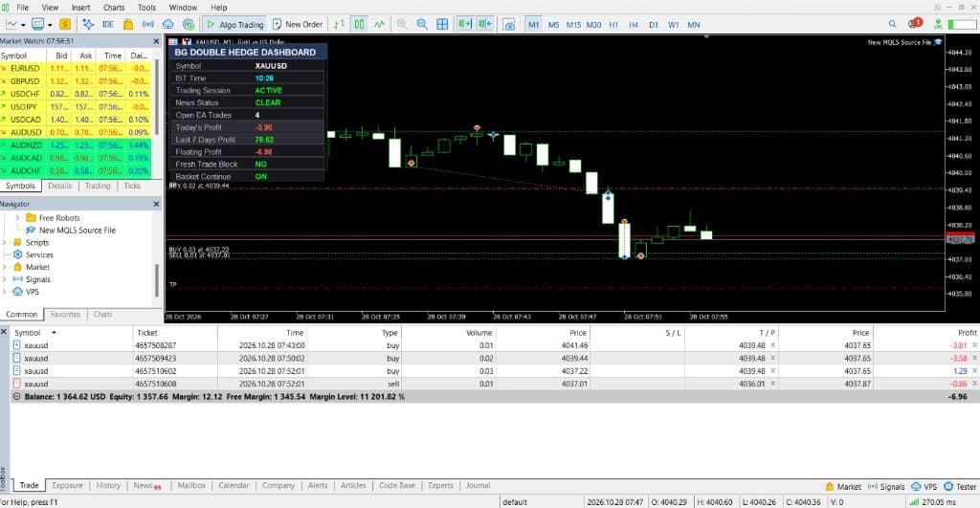Select the M5 timeframe

coord(553,25)
